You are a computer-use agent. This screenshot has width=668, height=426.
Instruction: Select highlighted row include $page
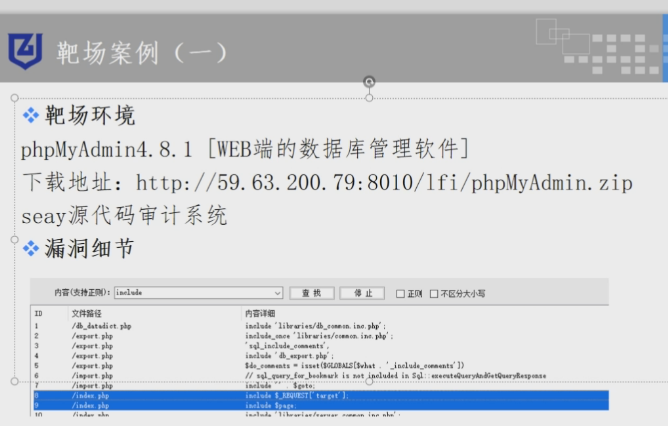(x=321, y=406)
